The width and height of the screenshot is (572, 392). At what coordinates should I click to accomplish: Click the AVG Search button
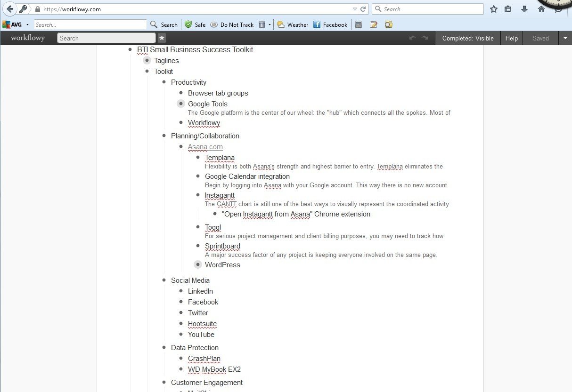(x=163, y=24)
